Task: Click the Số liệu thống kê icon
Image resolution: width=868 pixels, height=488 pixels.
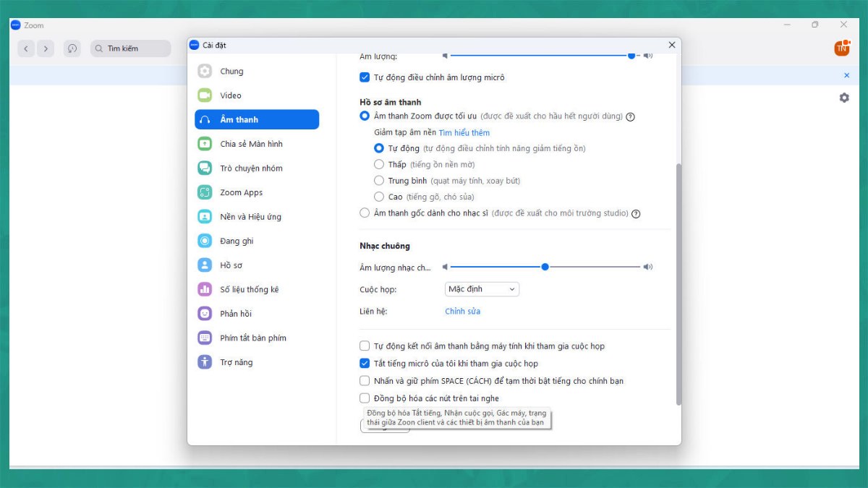Action: (205, 289)
